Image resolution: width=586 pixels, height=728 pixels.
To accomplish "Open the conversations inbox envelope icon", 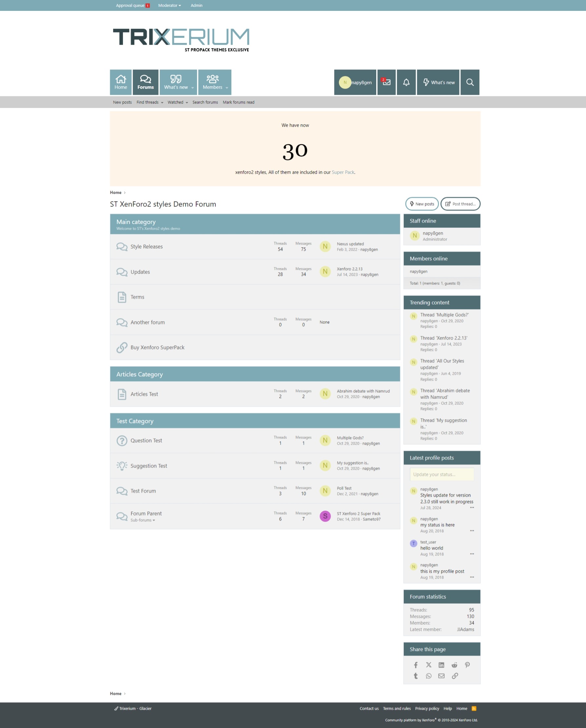I will pos(386,82).
